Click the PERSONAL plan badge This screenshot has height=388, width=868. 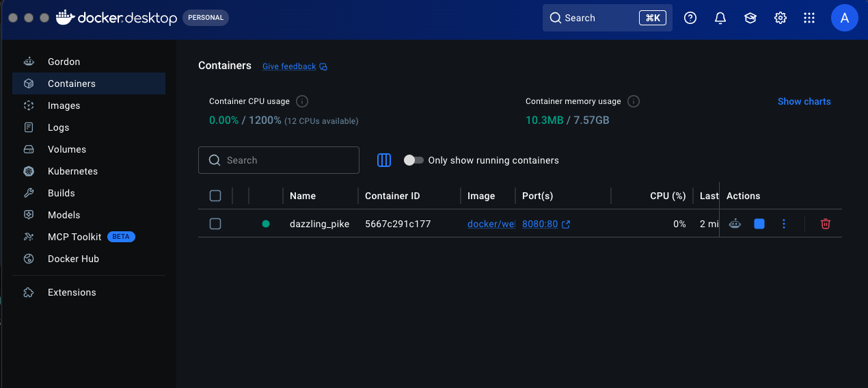[206, 18]
